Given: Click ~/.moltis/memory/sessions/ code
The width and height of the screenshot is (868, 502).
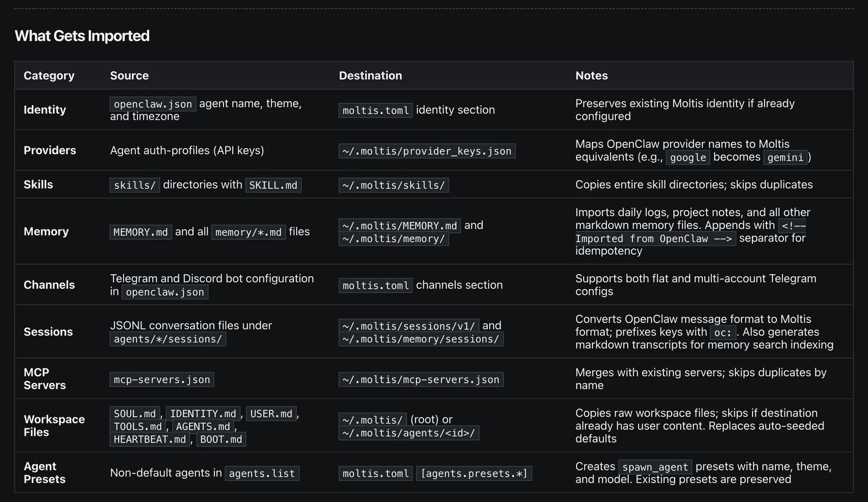Looking at the screenshot, I should coord(421,339).
